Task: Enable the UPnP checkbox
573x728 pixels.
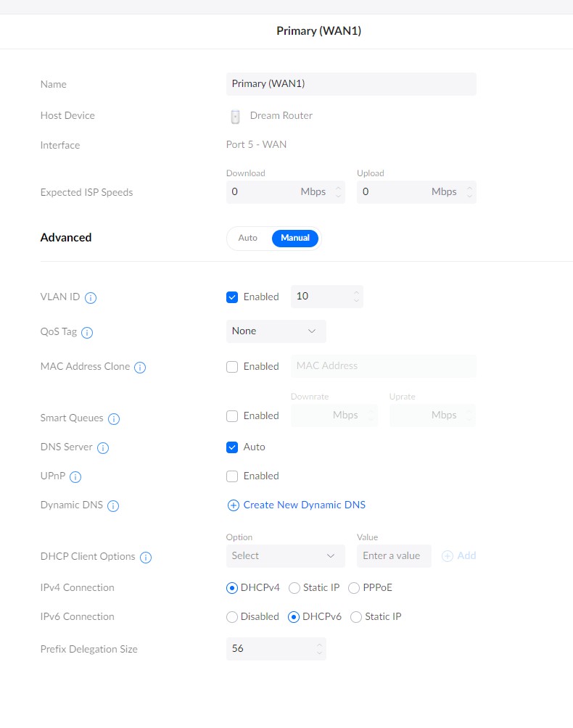Action: point(232,476)
